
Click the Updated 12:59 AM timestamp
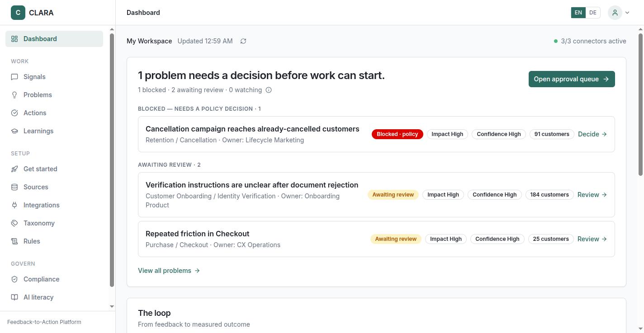pos(205,41)
